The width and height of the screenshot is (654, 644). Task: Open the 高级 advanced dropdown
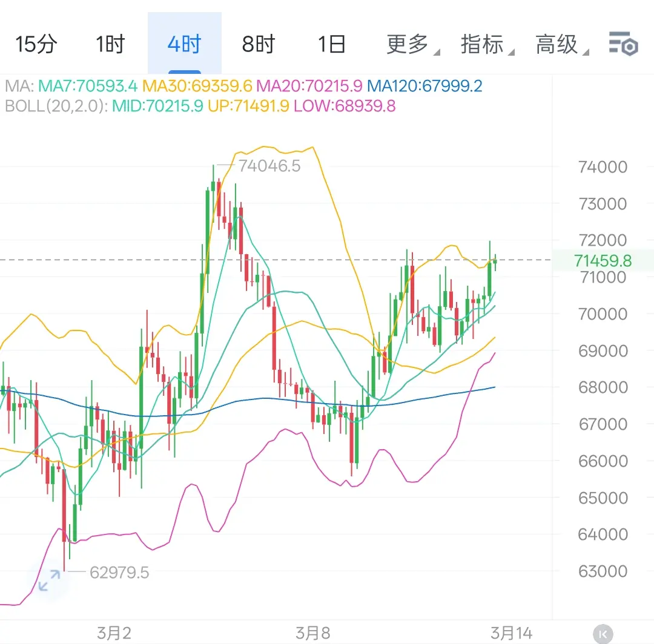(x=562, y=44)
